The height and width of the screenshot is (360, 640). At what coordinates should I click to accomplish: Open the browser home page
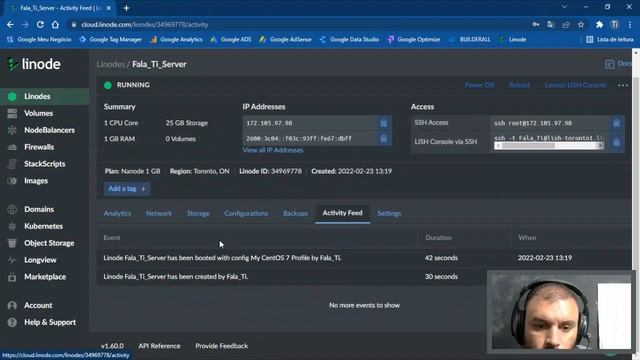(55, 24)
